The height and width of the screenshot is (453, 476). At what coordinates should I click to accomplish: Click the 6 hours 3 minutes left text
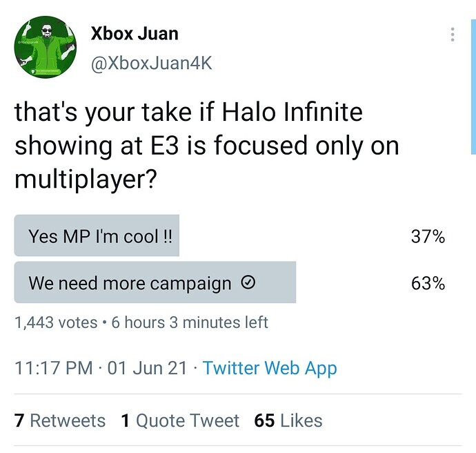pos(190,322)
